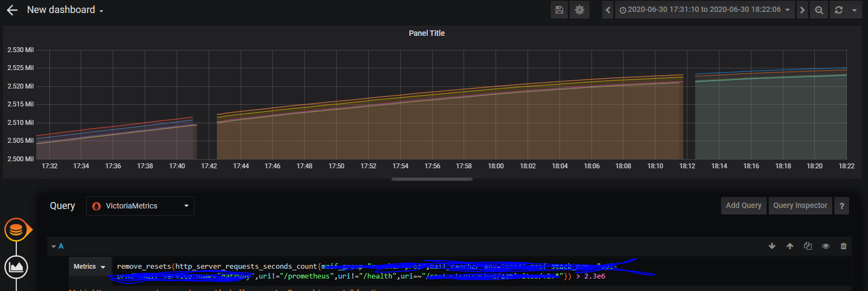Open dashboard settings gear icon
The image size is (868, 291).
580,10
